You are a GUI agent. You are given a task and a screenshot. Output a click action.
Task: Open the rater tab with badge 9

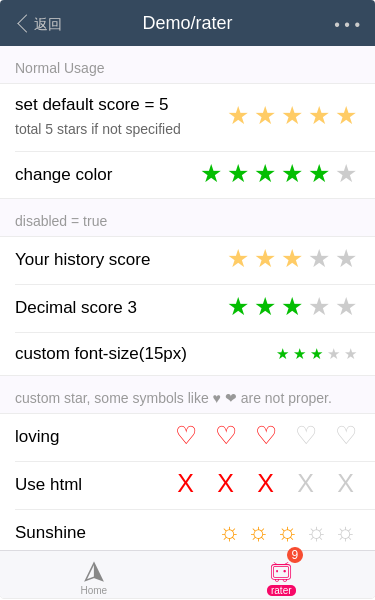tap(281, 578)
